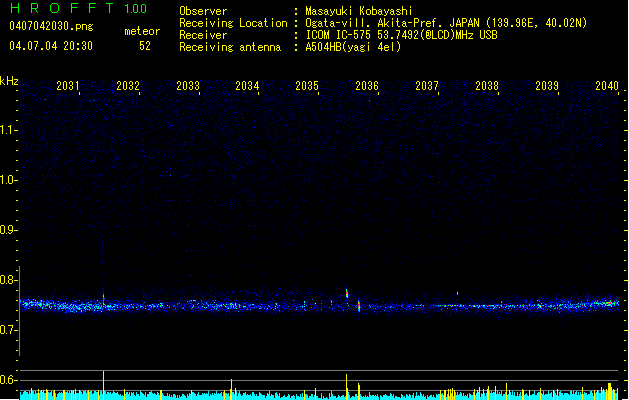Select the ICOM IC-575 receiver description
Screen dimensions: 629x400
pyautogui.click(x=401, y=35)
